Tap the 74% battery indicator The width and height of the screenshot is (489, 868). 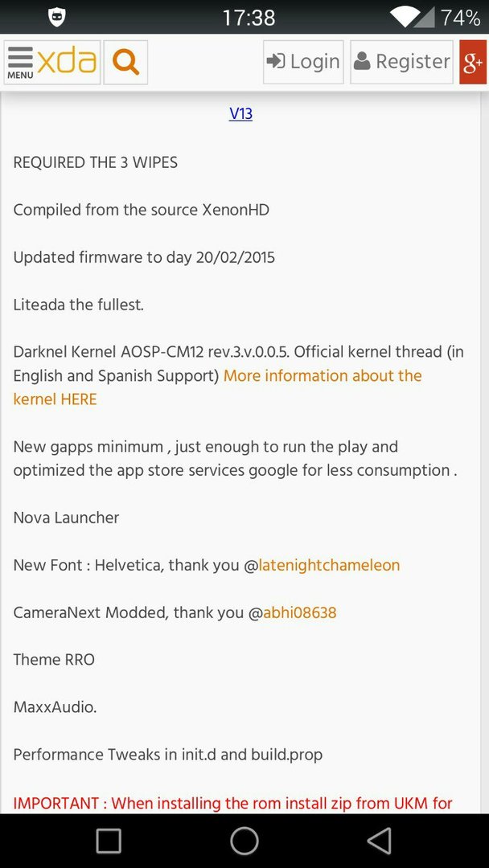click(460, 18)
